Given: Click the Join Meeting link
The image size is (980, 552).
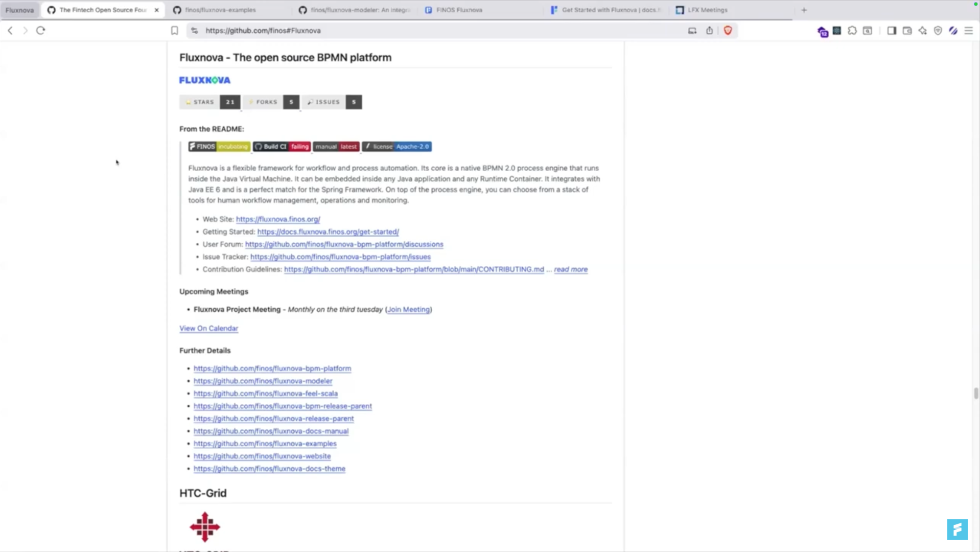Looking at the screenshot, I should [408, 309].
